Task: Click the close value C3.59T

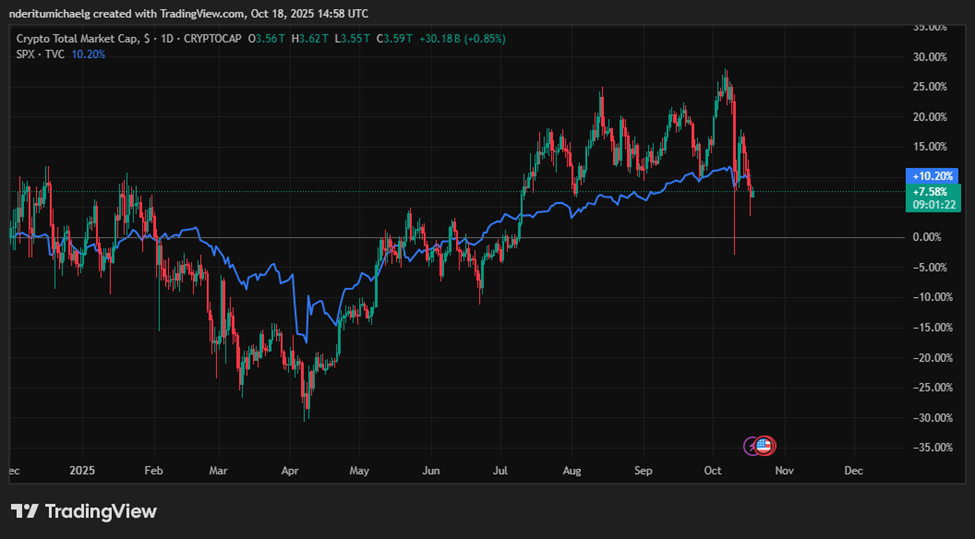Action: pyautogui.click(x=394, y=39)
